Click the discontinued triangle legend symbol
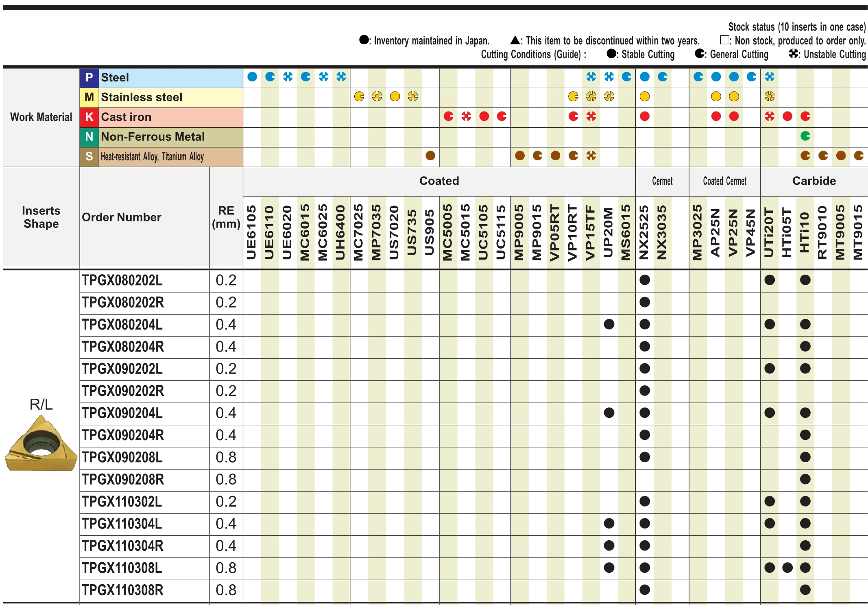Viewport: 868px width, 605px height. (515, 40)
